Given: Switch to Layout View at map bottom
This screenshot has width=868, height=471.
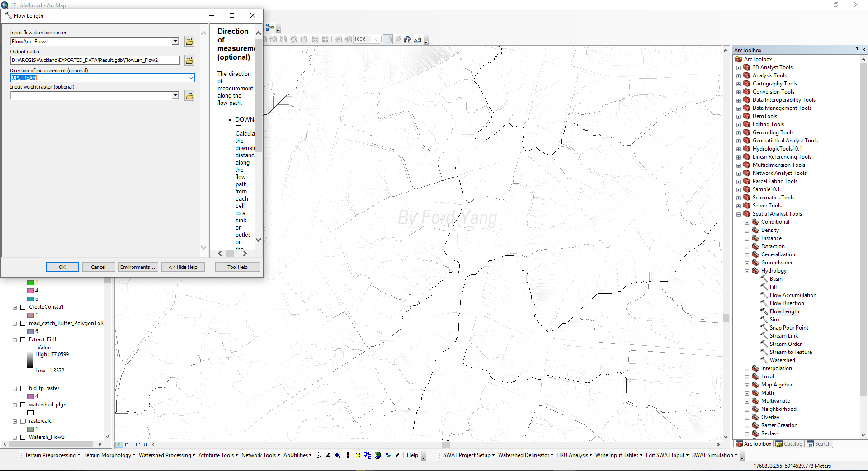Looking at the screenshot, I should [x=127, y=444].
